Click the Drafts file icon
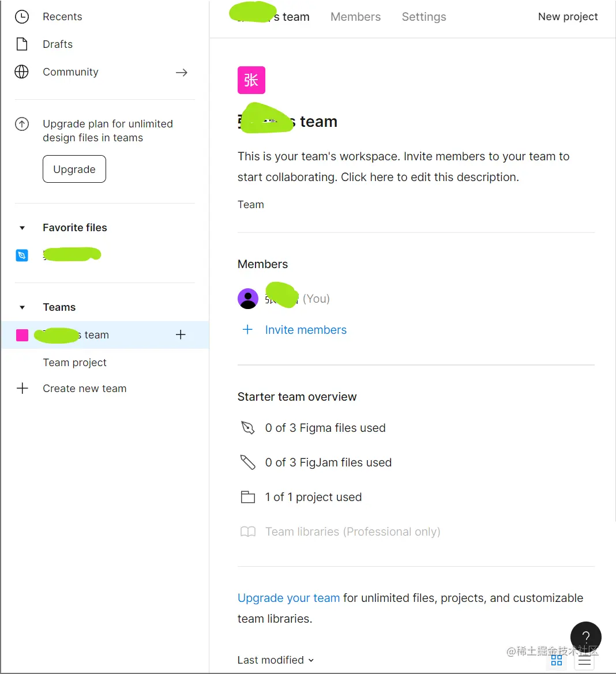 22,44
